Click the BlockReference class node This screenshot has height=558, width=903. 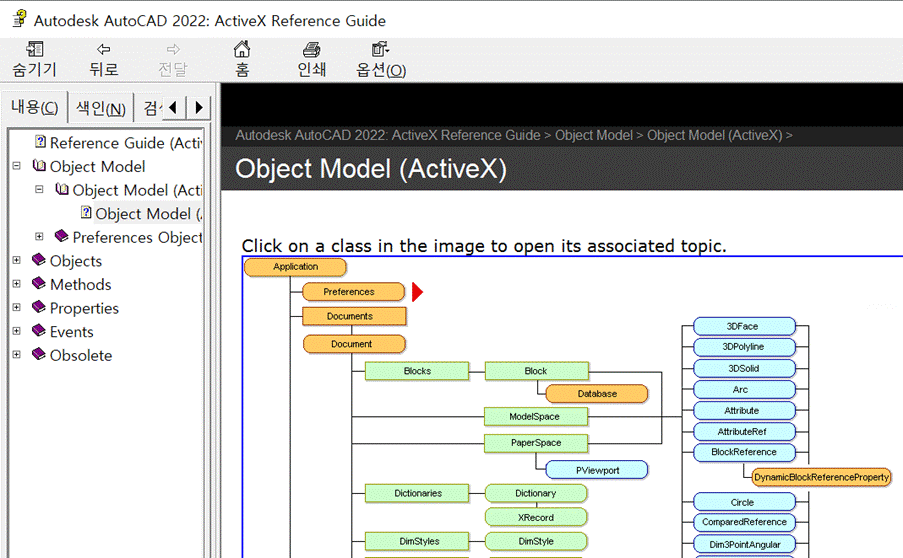click(x=744, y=452)
